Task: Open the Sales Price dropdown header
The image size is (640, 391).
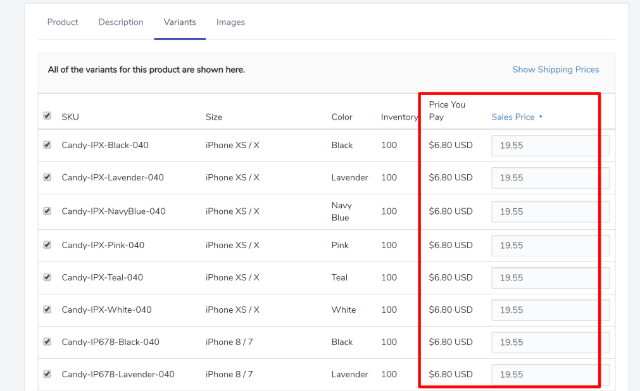Action: pos(517,117)
